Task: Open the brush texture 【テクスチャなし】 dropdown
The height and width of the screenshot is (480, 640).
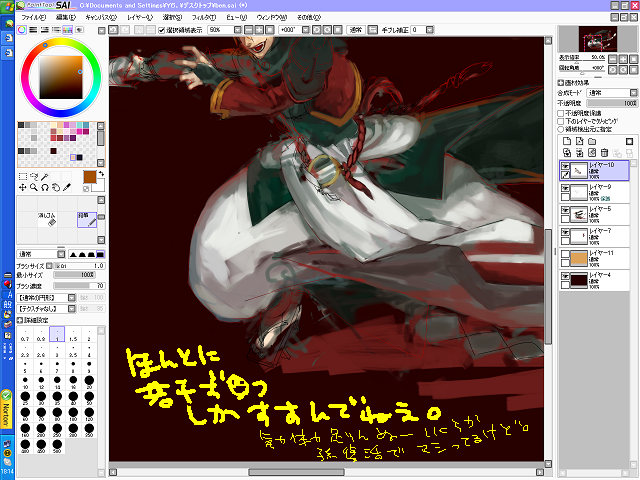Action: [x=71, y=309]
